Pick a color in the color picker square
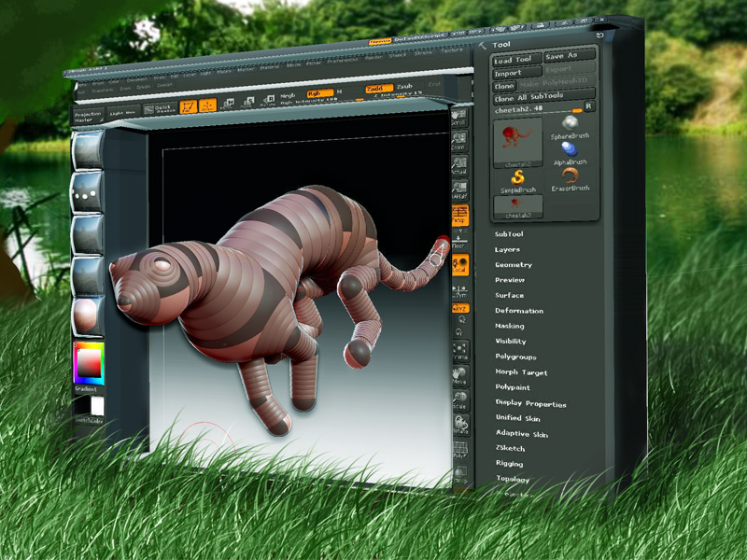747x560 pixels. [89, 363]
